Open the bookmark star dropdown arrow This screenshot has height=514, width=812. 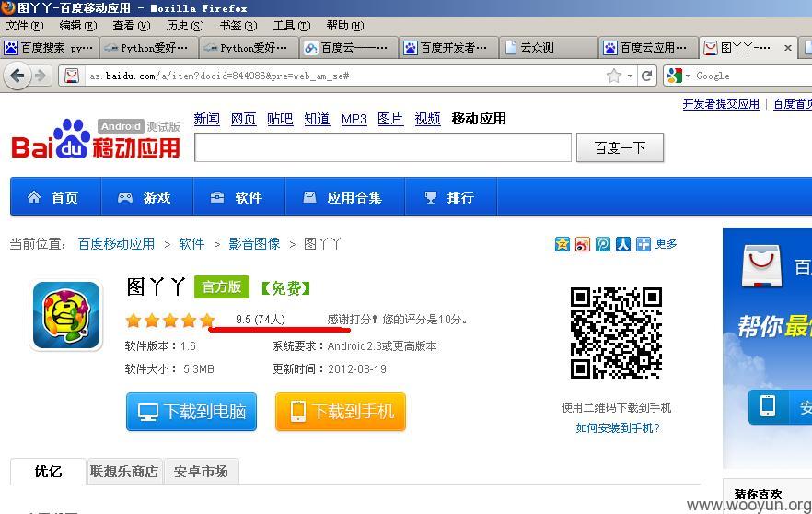[630, 76]
